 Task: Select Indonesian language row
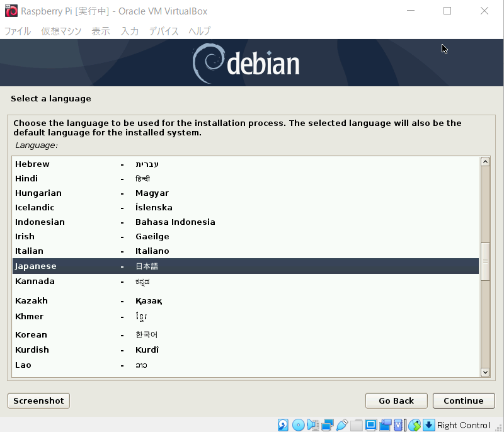point(246,222)
